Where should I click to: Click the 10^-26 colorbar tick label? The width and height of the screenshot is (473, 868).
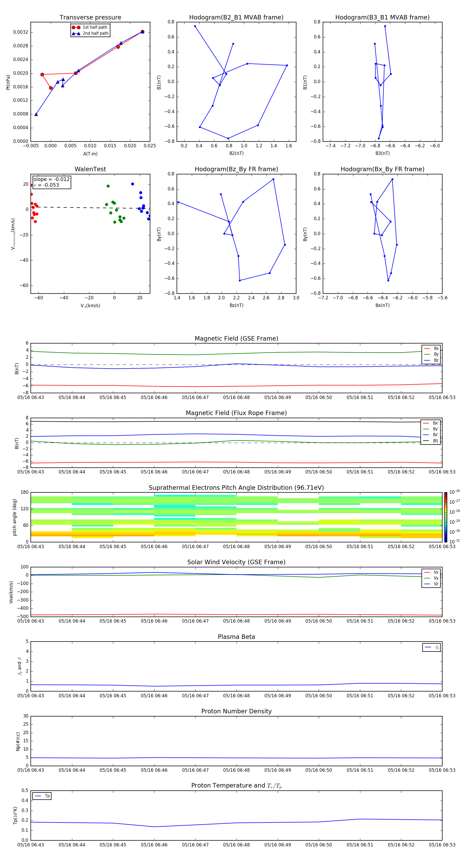tap(455, 492)
